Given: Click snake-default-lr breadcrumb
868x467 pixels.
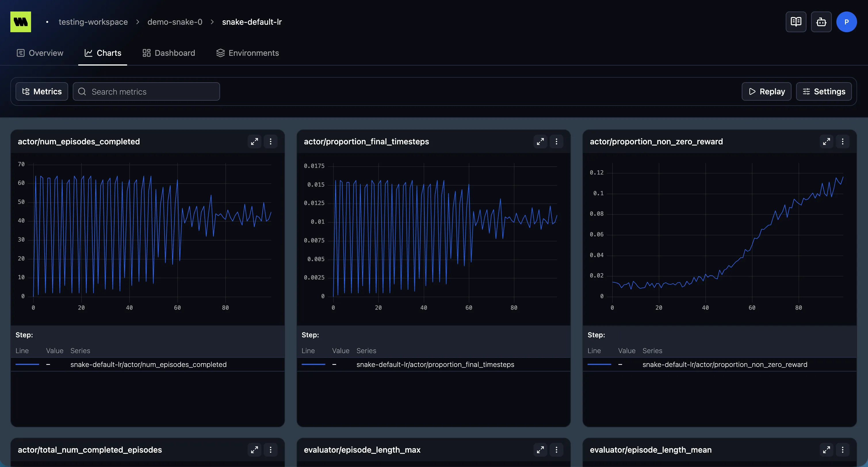Looking at the screenshot, I should [252, 22].
